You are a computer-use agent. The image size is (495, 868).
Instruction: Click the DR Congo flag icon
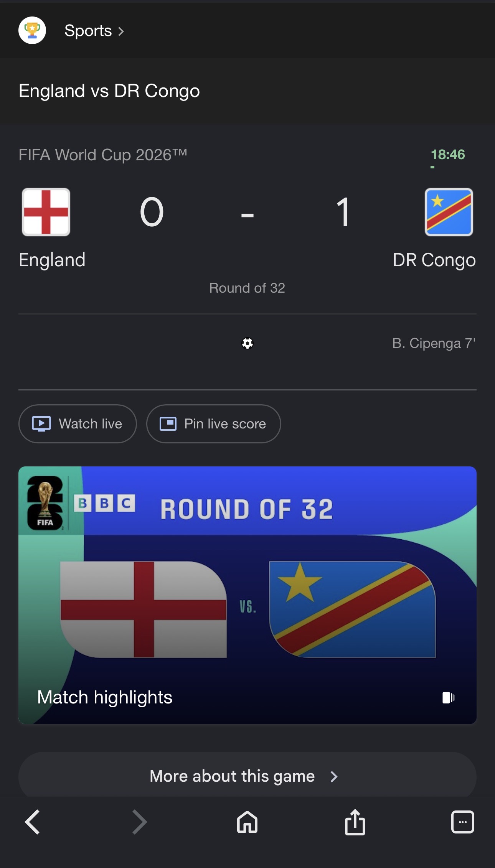(449, 212)
